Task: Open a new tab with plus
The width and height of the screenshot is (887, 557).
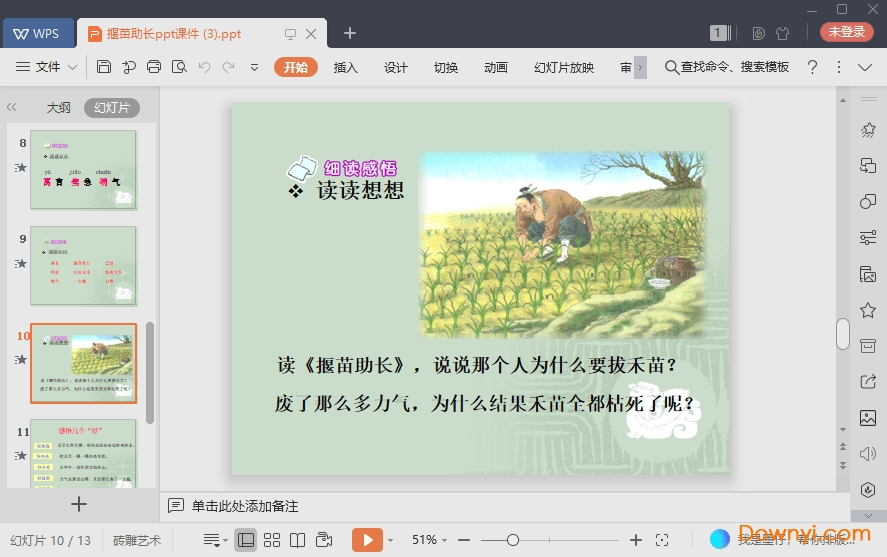Action: [x=350, y=33]
